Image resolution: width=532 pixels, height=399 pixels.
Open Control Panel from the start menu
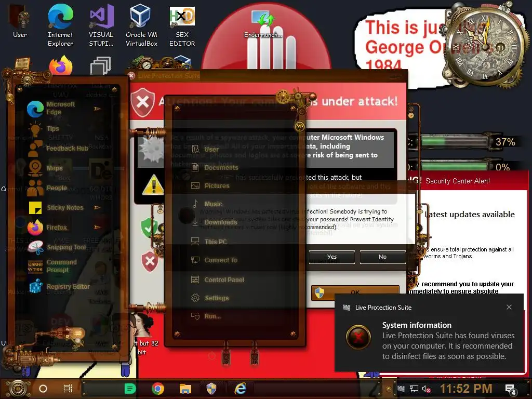point(218,280)
